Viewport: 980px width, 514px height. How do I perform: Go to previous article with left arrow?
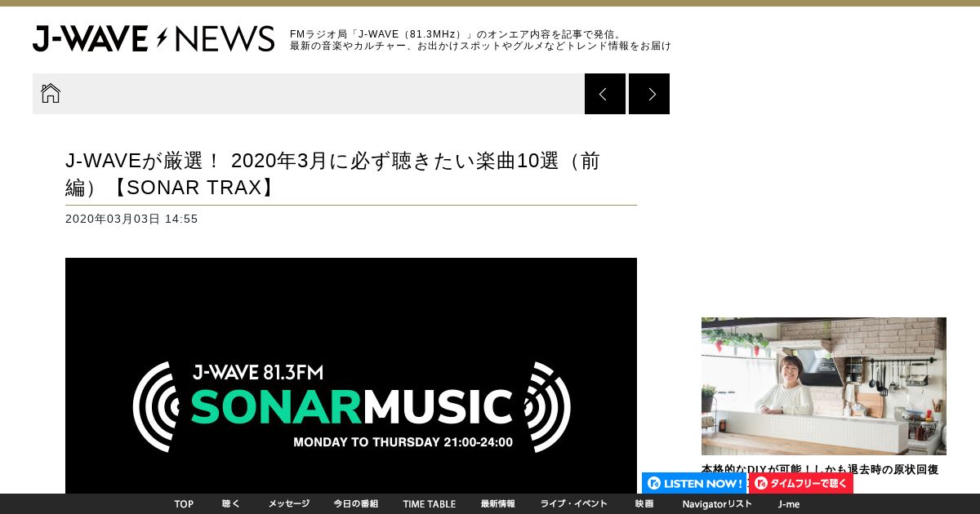tap(605, 94)
